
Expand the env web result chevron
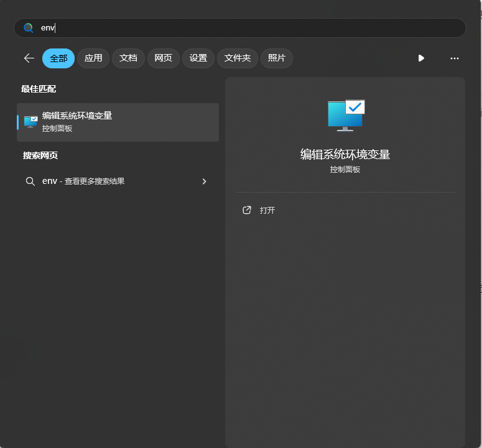204,181
